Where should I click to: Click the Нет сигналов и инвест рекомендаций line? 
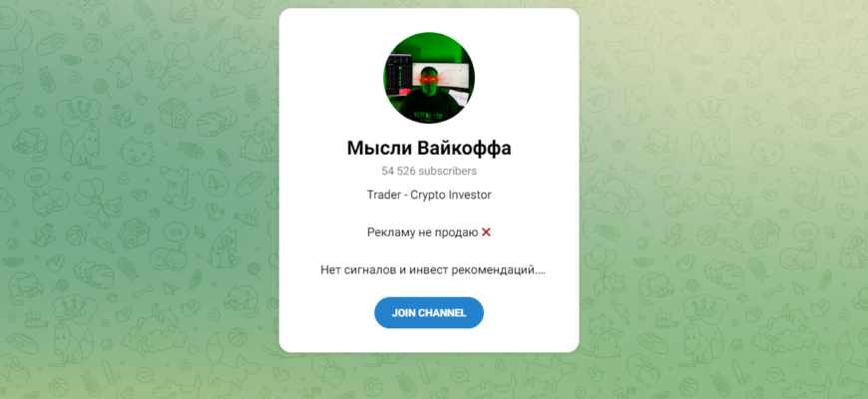pyautogui.click(x=432, y=270)
